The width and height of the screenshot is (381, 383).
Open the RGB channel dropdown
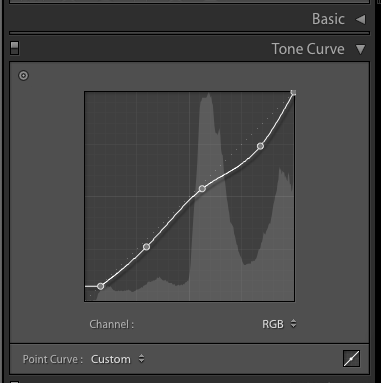click(279, 324)
